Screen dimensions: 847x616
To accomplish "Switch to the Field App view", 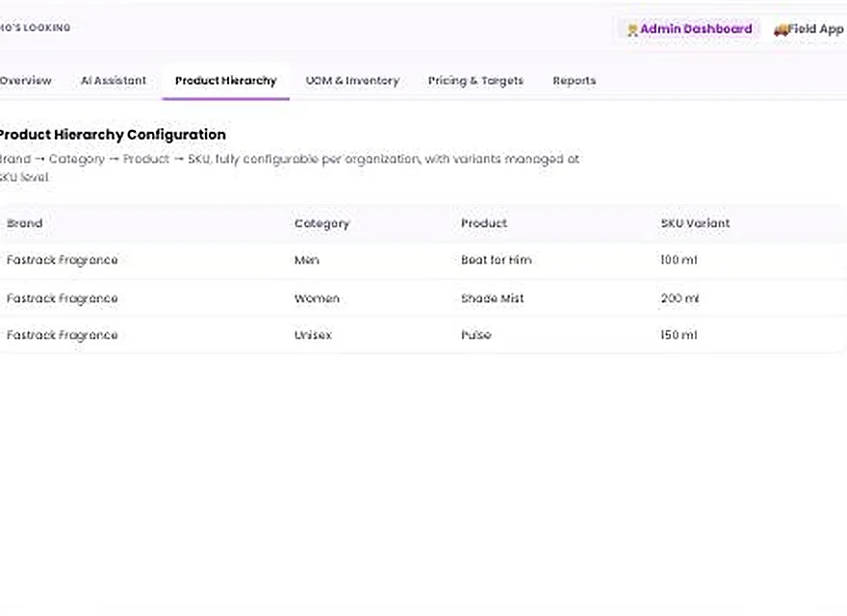I will (x=808, y=29).
